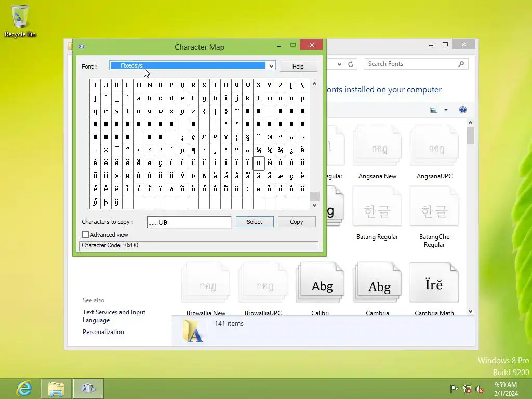Expand the Fonts address bar history dropdown

pyautogui.click(x=339, y=64)
